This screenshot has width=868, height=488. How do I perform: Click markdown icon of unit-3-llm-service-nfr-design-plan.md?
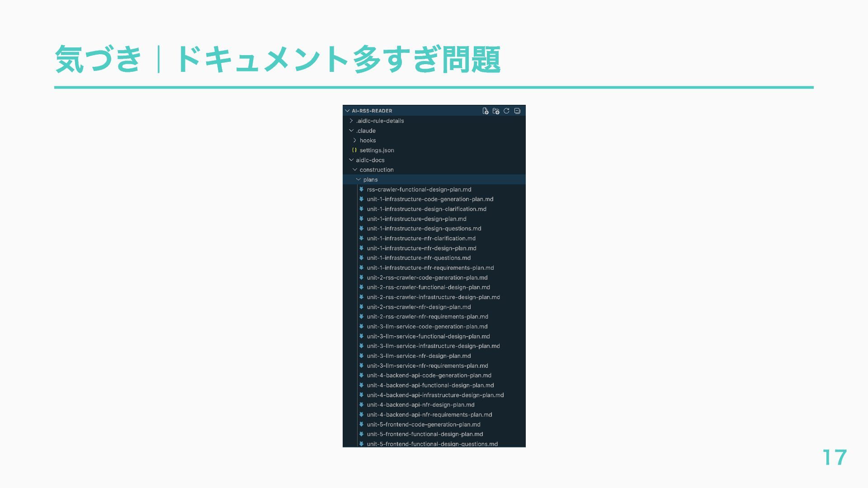[361, 356]
